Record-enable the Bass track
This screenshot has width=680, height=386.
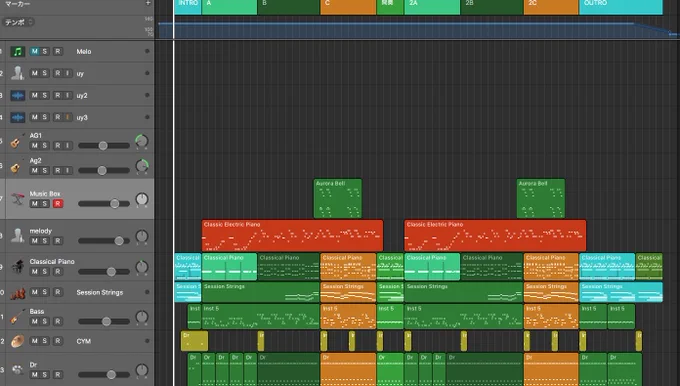(58, 321)
